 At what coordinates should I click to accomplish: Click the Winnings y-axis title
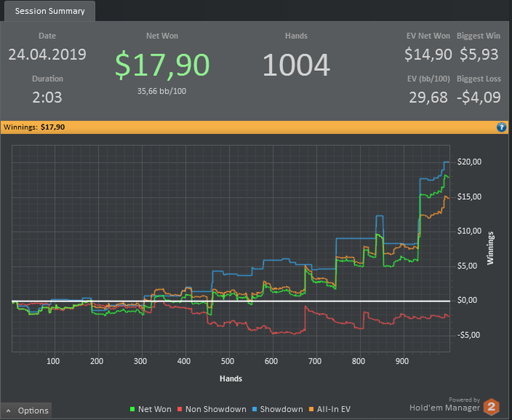490,248
